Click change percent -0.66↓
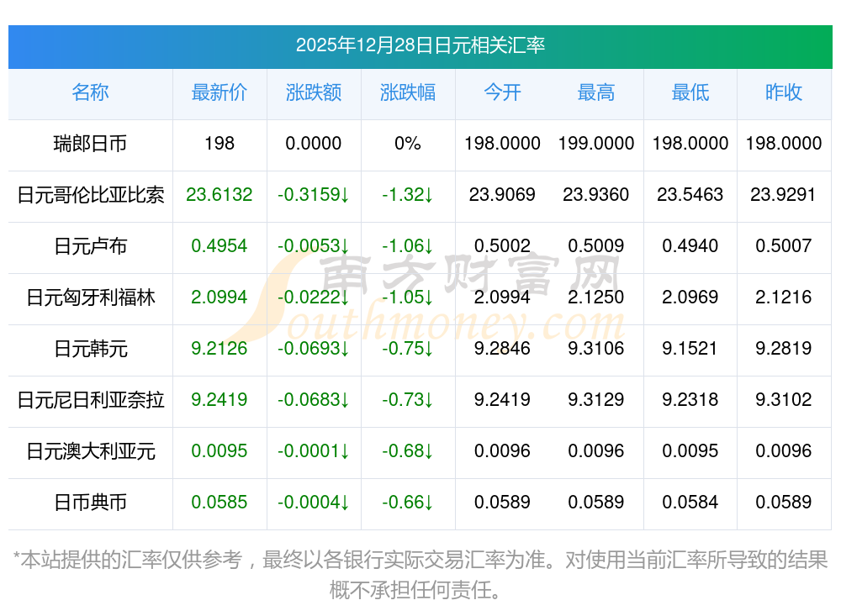Screen dimensions: 841x616 point(408,503)
